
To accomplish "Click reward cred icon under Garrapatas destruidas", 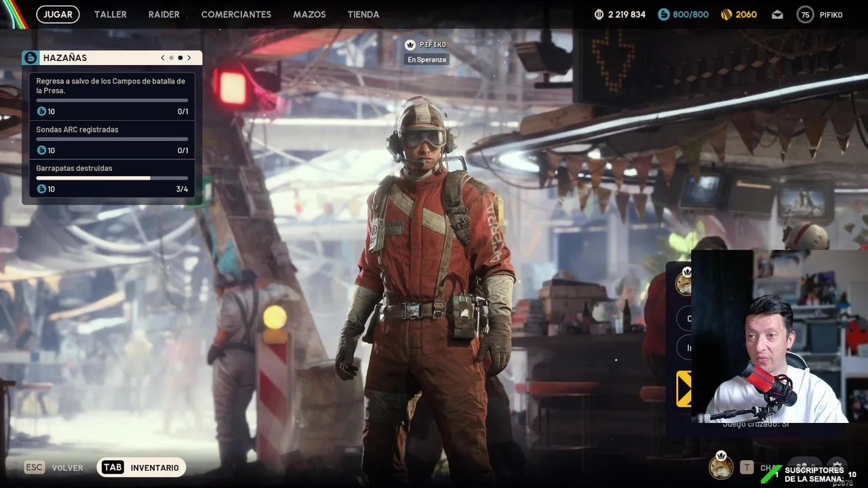I will point(41,189).
